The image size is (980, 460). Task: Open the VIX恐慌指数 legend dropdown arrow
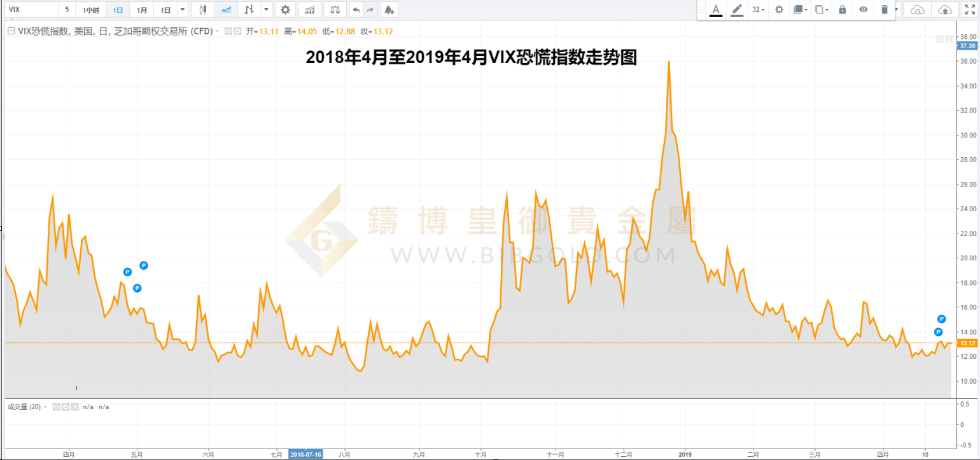217,31
